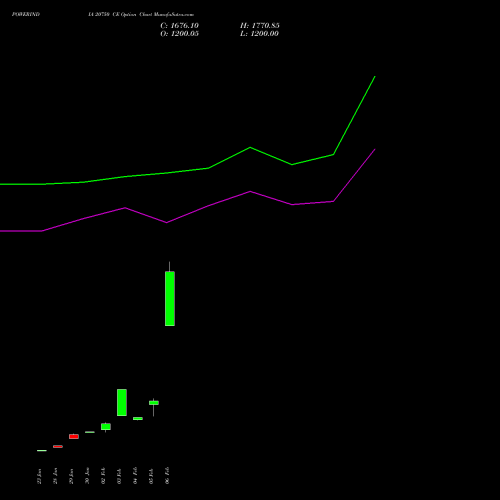Select the tall green 06 Feb candlestick
Image resolution: width=500 pixels, height=500 pixels.
[170, 298]
